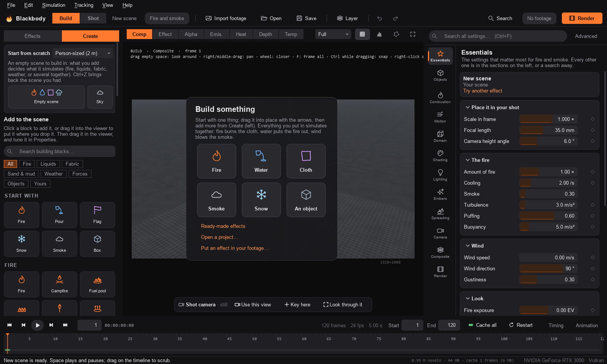Screen dimensions: 607x364
Task: Switch to the Effects tab
Action: (x=33, y=36)
